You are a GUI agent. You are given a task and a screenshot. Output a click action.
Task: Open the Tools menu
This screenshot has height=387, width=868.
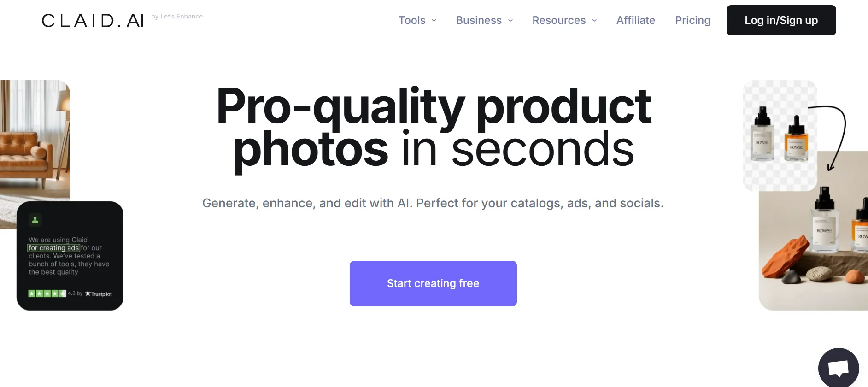[x=411, y=20]
